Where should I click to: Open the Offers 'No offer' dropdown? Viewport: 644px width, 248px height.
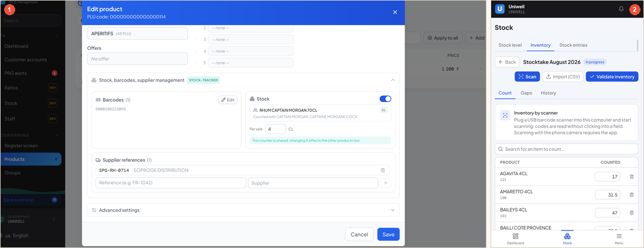tap(137, 59)
